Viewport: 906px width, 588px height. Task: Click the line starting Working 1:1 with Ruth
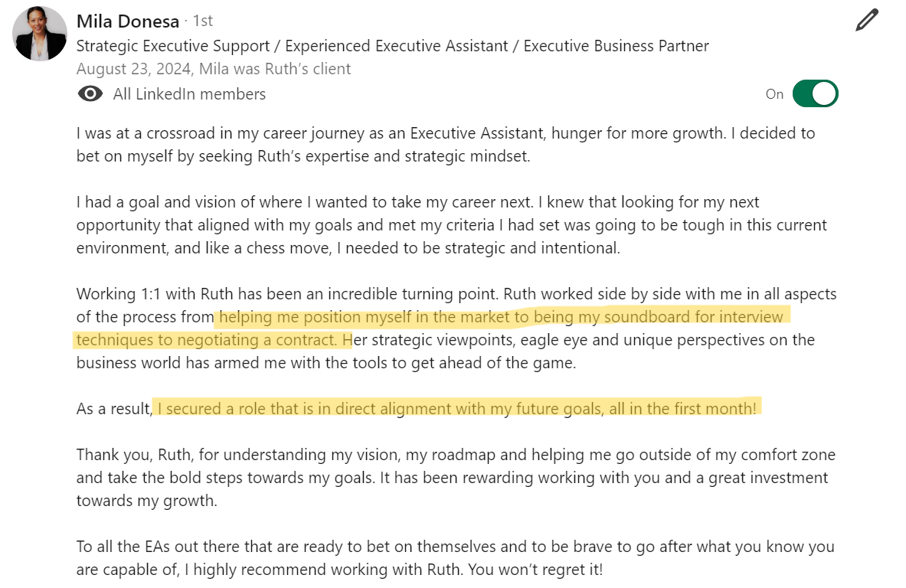pos(456,293)
